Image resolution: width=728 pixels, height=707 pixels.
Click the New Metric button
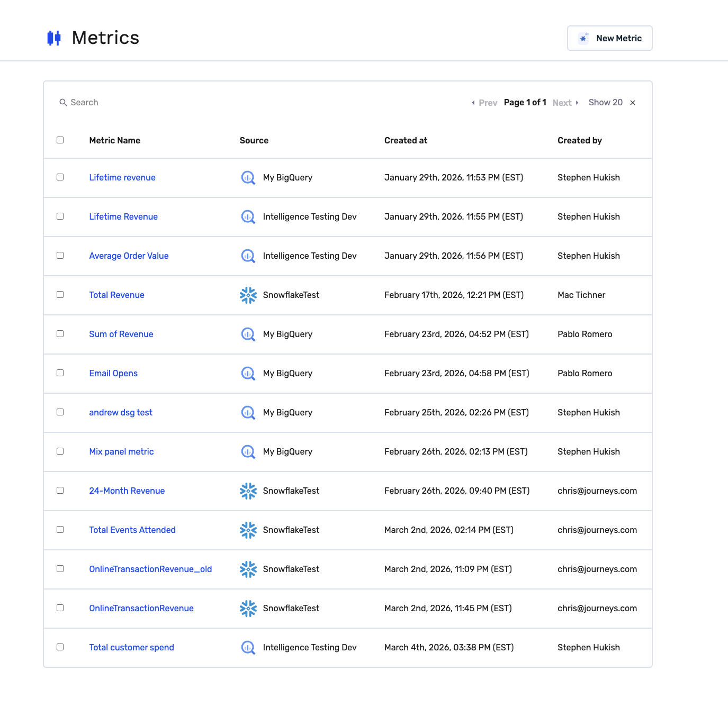(610, 38)
